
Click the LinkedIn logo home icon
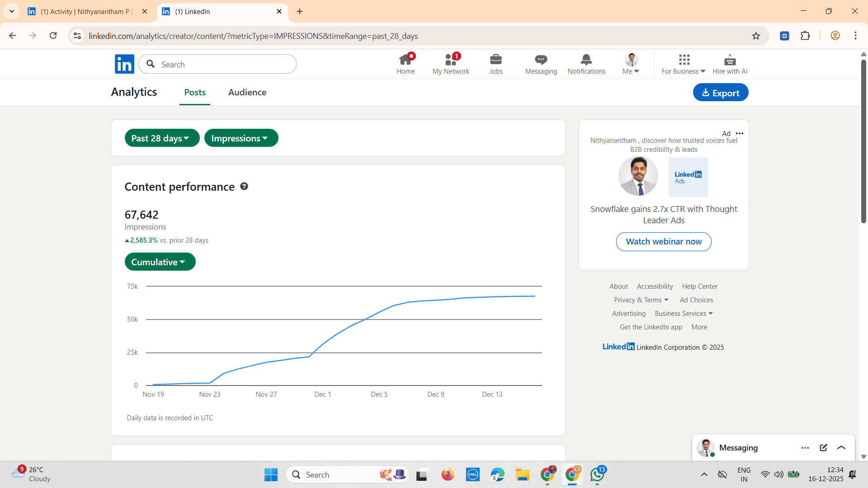(x=124, y=64)
